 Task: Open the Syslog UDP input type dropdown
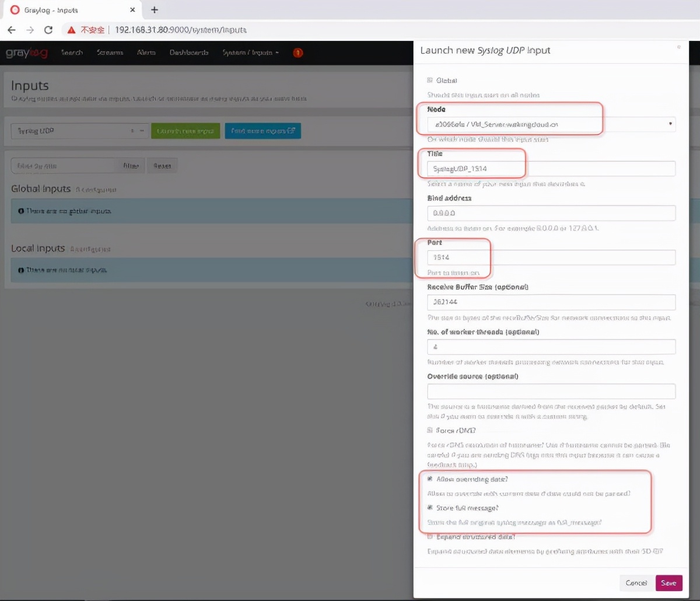[x=78, y=131]
